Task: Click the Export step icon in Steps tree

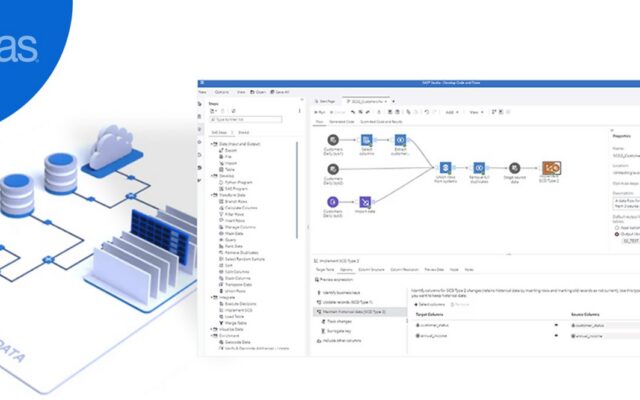Action: pos(222,151)
